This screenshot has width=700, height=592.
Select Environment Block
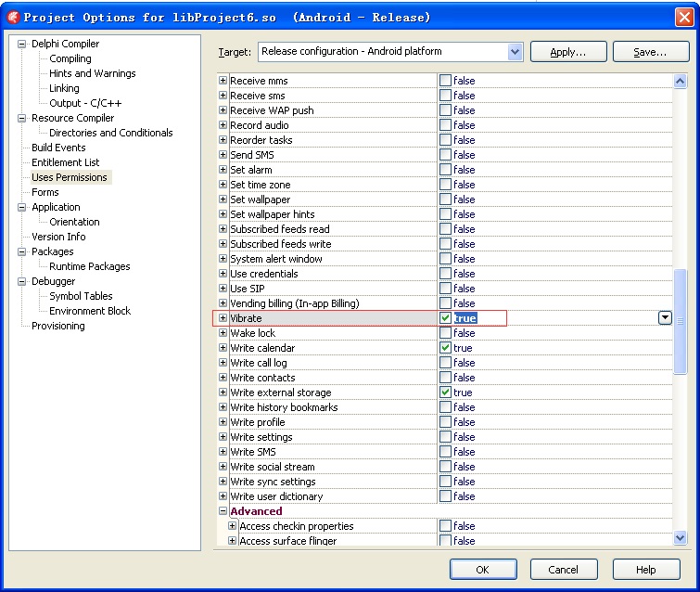pyautogui.click(x=90, y=311)
